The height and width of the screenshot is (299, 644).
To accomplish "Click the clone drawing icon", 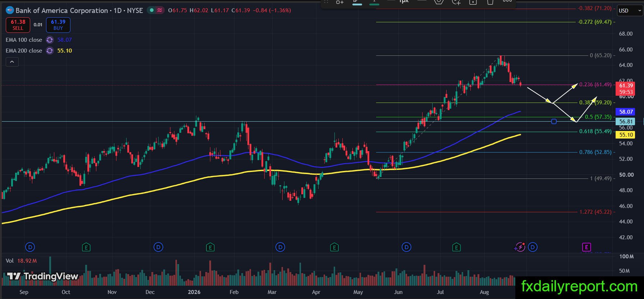I will coord(456,2).
